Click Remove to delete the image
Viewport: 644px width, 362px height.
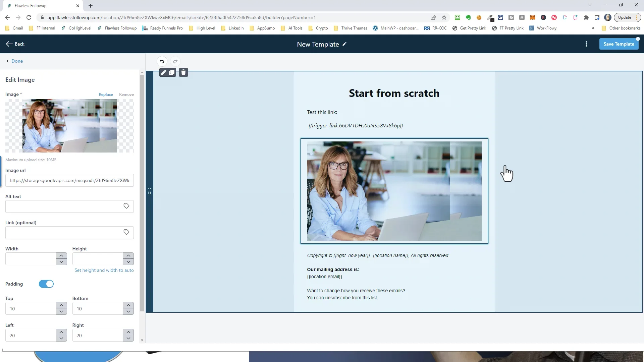126,95
